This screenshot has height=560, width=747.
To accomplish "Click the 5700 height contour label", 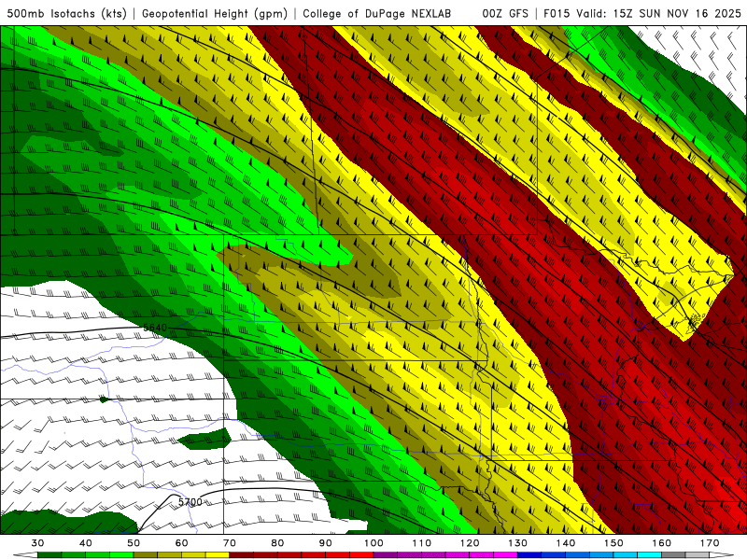I will (190, 502).
